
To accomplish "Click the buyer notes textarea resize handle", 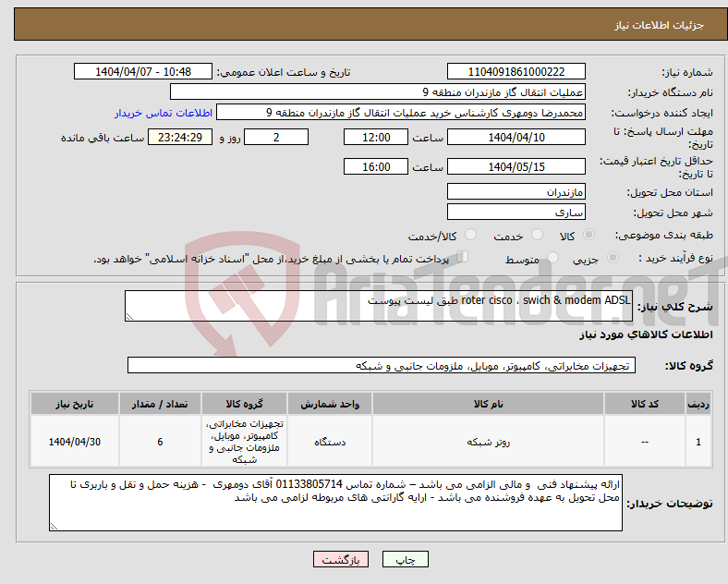I will pyautogui.click(x=54, y=527).
